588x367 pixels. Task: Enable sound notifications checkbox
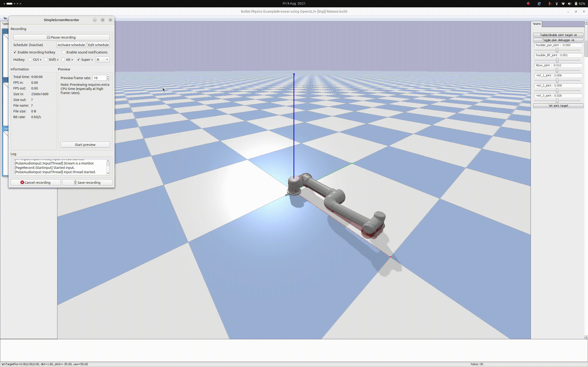[64, 52]
